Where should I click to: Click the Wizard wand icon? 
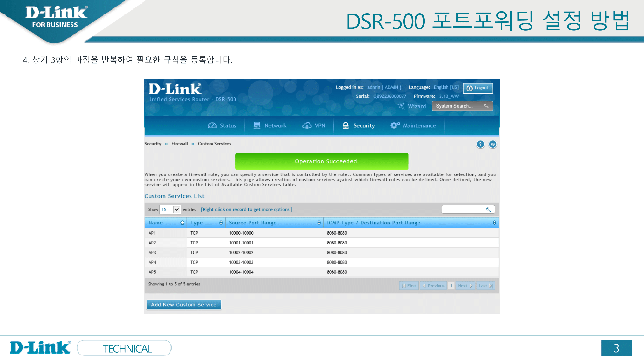click(401, 106)
